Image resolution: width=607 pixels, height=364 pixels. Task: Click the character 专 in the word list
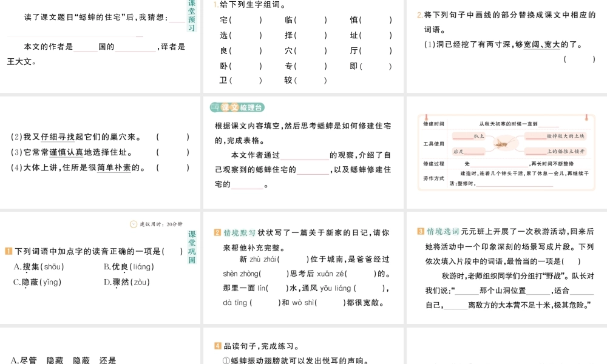tap(289, 66)
